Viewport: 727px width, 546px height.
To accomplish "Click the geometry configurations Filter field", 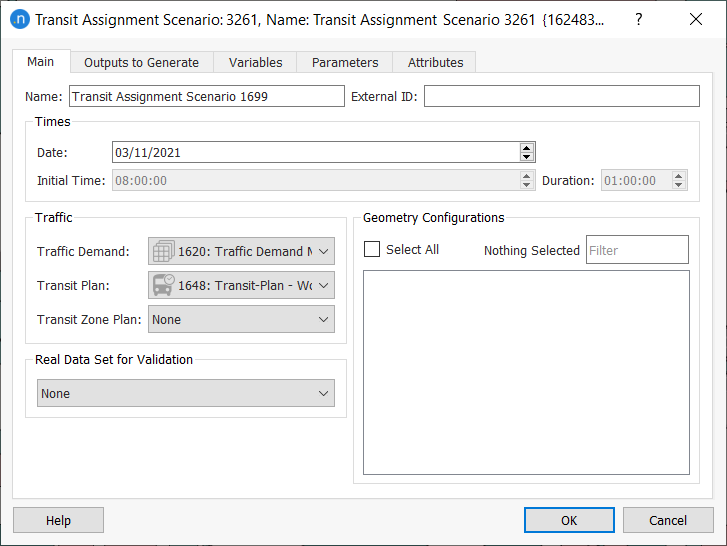I will pyautogui.click(x=637, y=250).
